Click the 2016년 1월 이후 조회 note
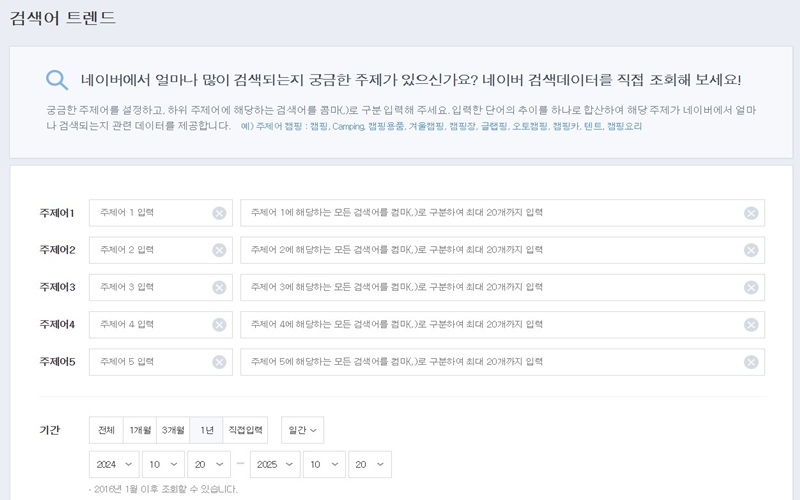This screenshot has width=800, height=500. [x=163, y=489]
